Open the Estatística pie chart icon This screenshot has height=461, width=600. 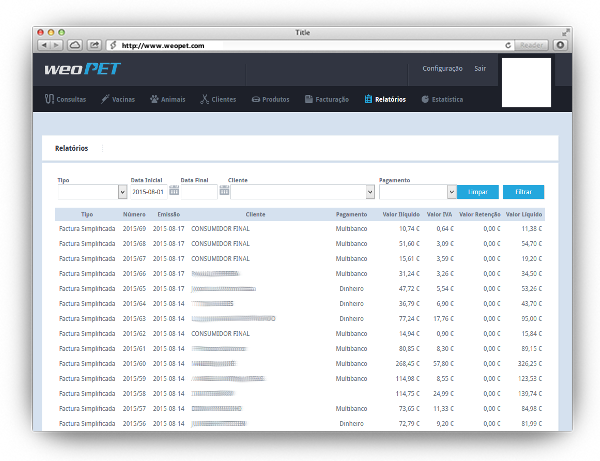click(425, 100)
